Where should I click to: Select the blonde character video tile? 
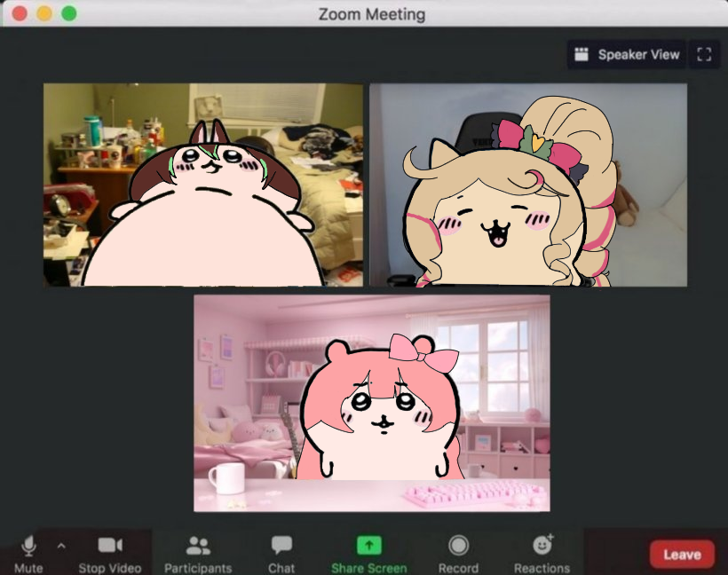tap(528, 185)
